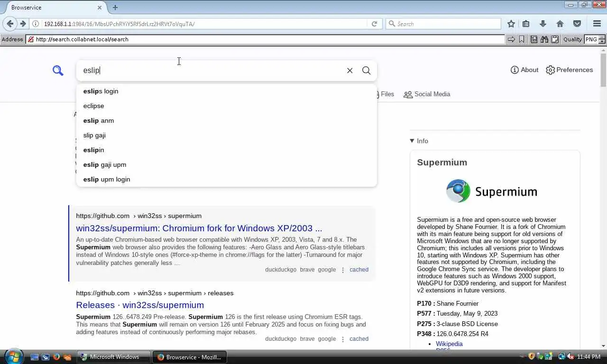Open site info icon in URL bar
607x364 pixels.
36,24
